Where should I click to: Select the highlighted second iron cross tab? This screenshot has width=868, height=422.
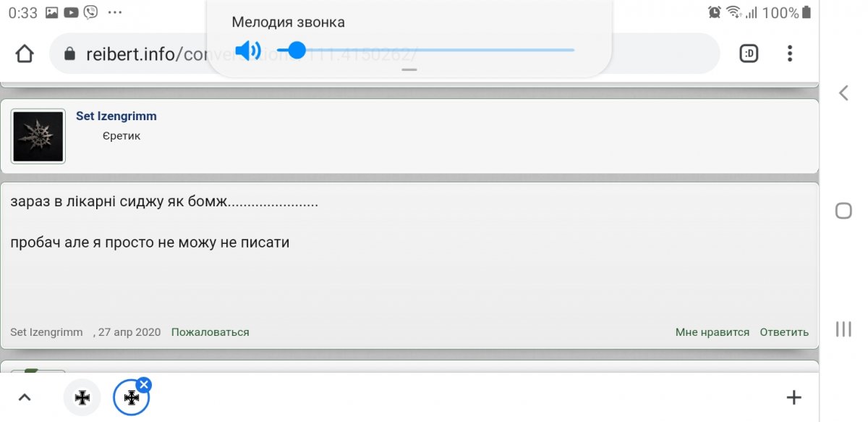131,397
